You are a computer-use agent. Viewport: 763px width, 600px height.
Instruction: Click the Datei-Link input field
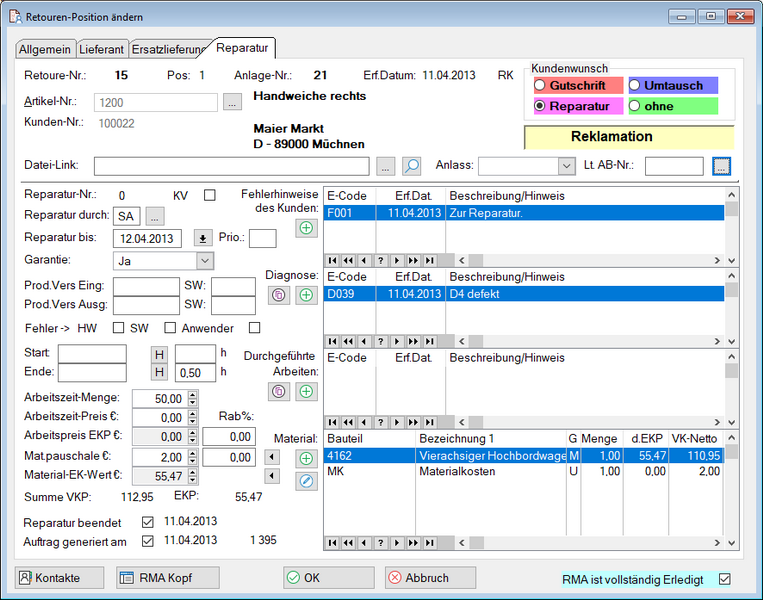(x=232, y=166)
